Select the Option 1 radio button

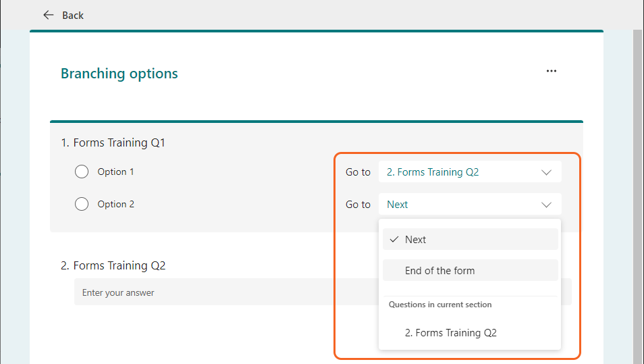coord(82,172)
